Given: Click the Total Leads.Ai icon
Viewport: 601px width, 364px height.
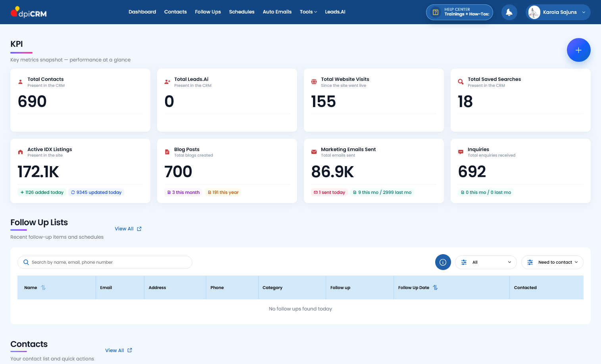Looking at the screenshot, I should pos(167,82).
